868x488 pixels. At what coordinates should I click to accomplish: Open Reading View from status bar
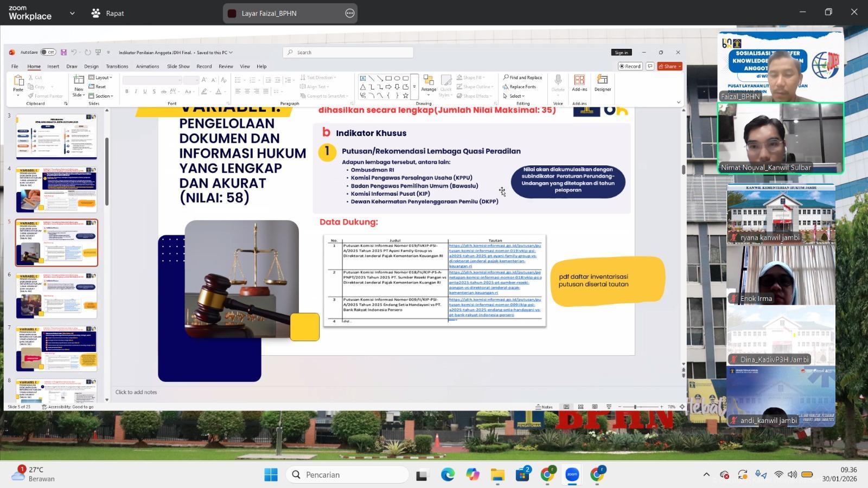595,407
